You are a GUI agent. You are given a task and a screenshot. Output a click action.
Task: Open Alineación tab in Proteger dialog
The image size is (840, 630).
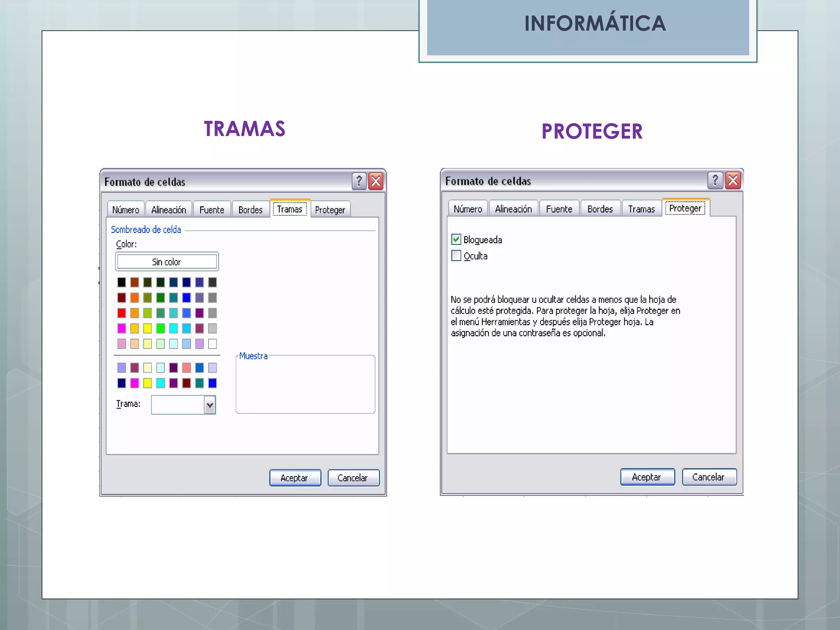tap(514, 209)
